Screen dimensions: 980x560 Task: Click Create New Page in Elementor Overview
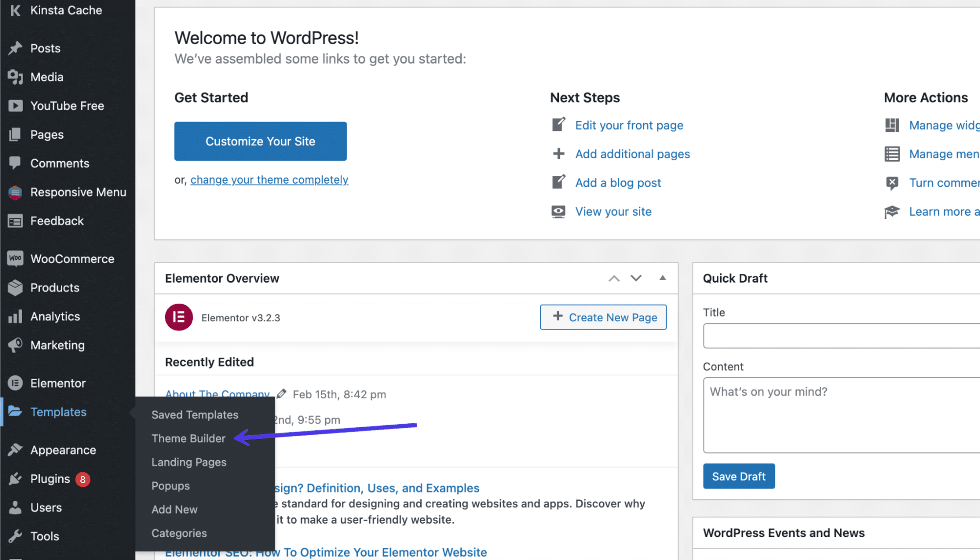point(603,317)
